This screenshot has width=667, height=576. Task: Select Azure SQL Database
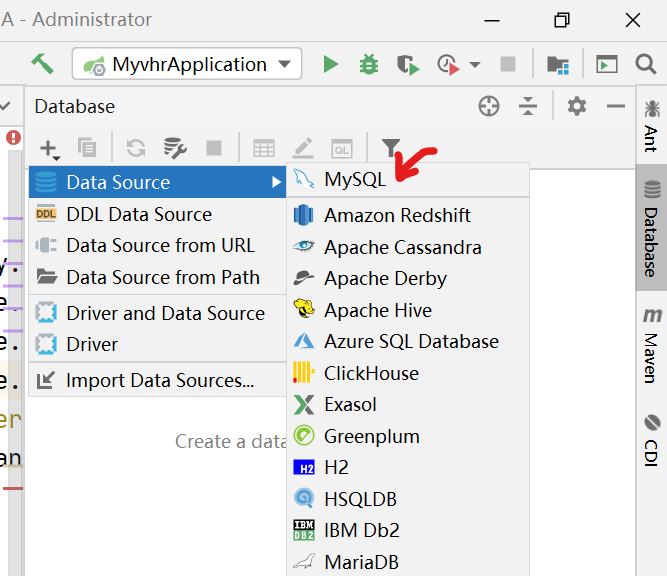(408, 342)
